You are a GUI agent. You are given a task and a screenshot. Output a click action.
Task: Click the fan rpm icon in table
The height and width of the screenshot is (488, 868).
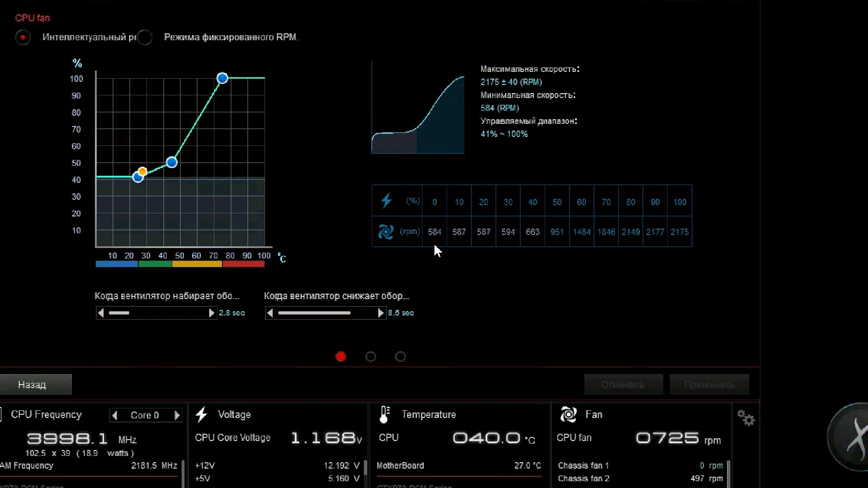[386, 232]
